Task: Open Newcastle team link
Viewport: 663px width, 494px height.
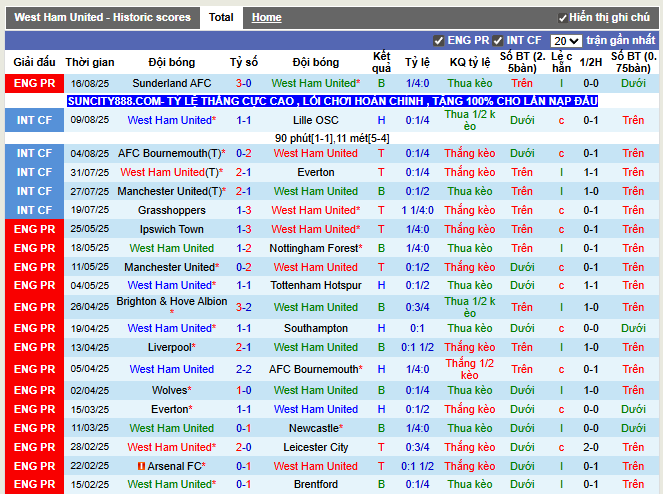Action: (x=316, y=428)
